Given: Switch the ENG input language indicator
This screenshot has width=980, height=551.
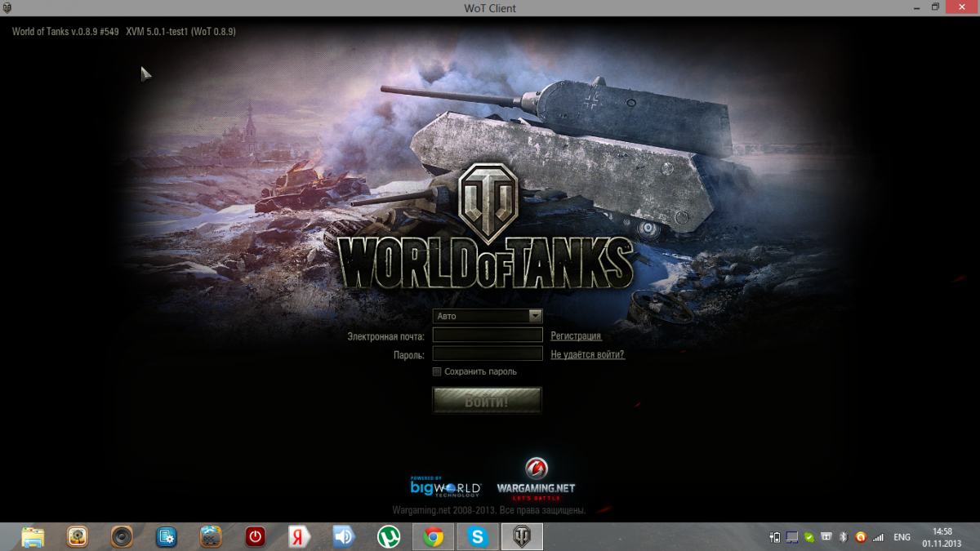Looking at the screenshot, I should pos(902,537).
